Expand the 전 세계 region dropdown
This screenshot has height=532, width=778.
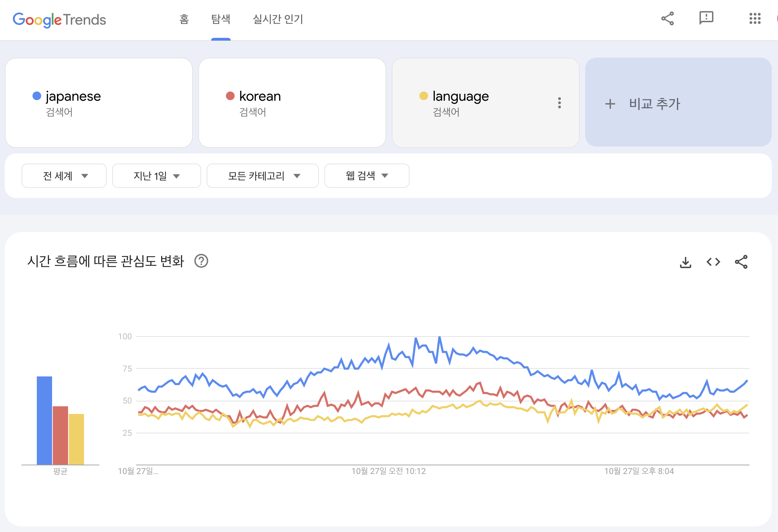(64, 176)
